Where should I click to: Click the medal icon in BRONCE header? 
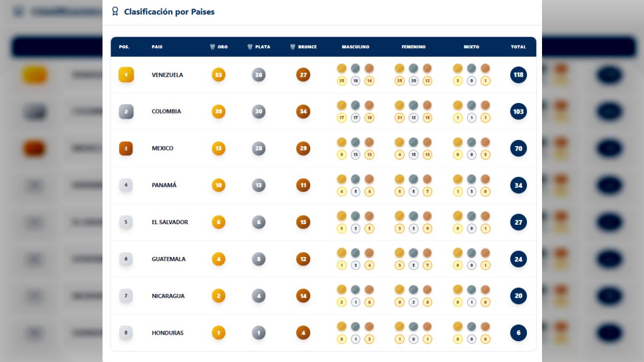tap(292, 47)
